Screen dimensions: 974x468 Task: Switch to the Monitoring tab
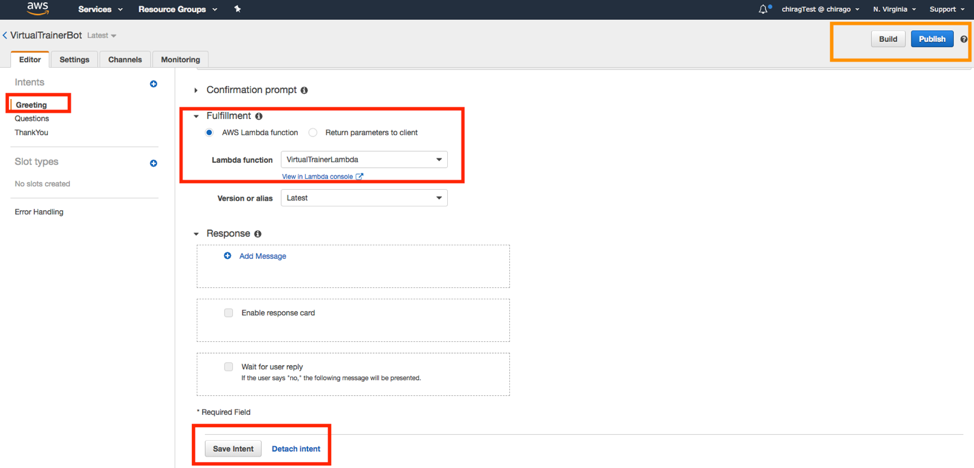(180, 60)
